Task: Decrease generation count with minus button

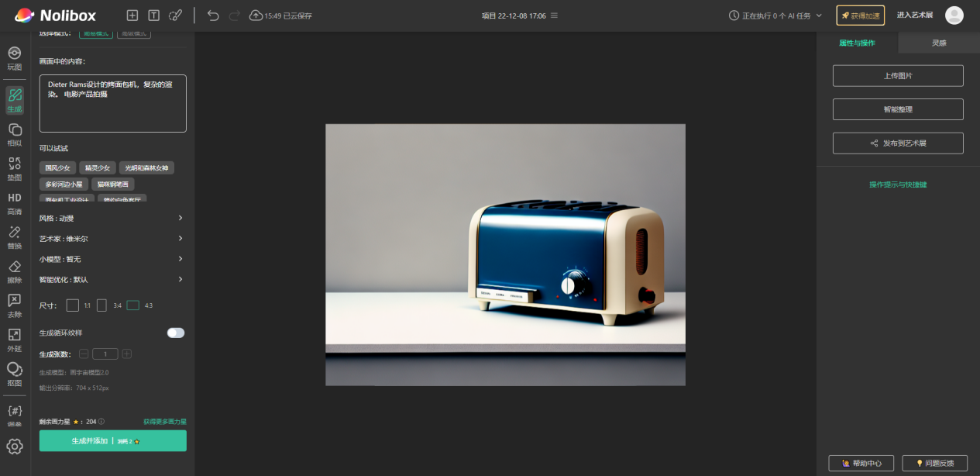Action: tap(84, 354)
